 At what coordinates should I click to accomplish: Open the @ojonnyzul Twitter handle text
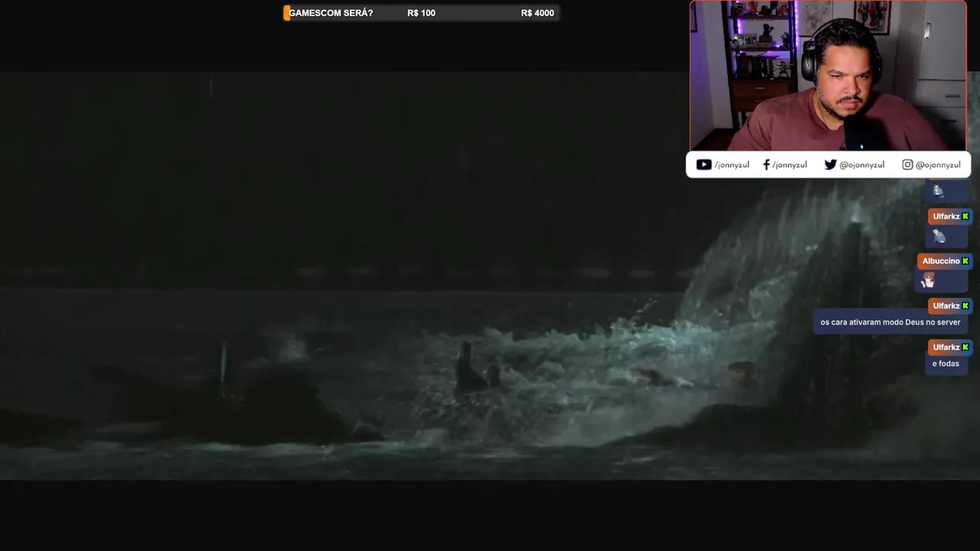[862, 165]
